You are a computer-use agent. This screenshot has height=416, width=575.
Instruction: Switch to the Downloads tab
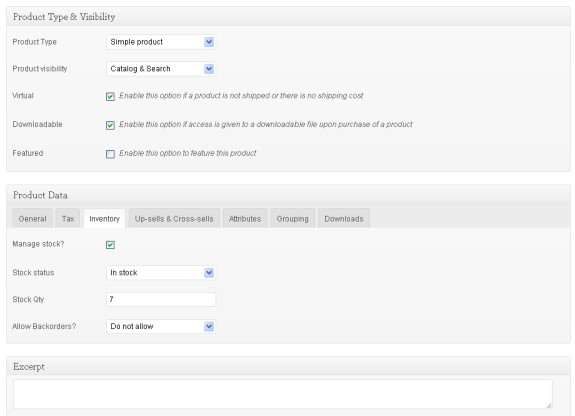[x=344, y=219]
